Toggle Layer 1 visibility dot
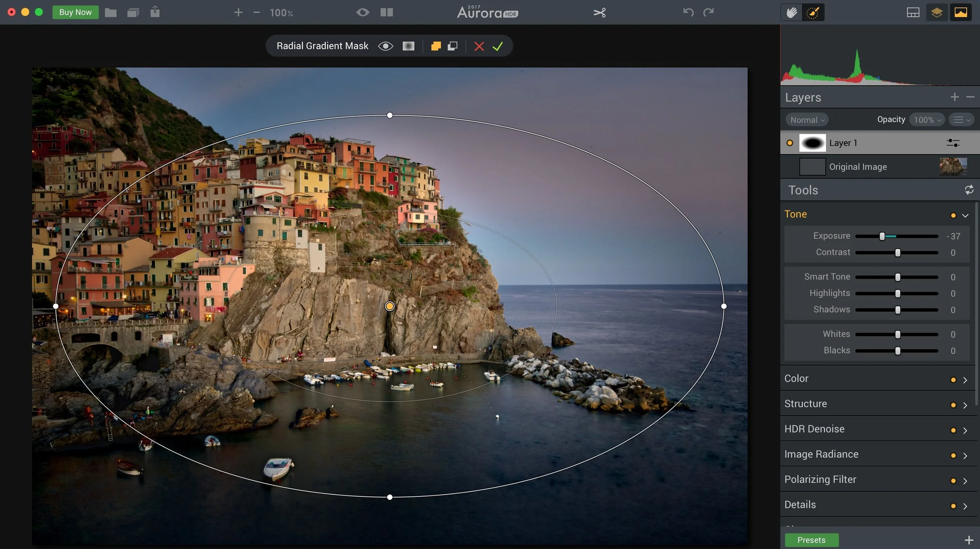The width and height of the screenshot is (980, 549). 789,143
